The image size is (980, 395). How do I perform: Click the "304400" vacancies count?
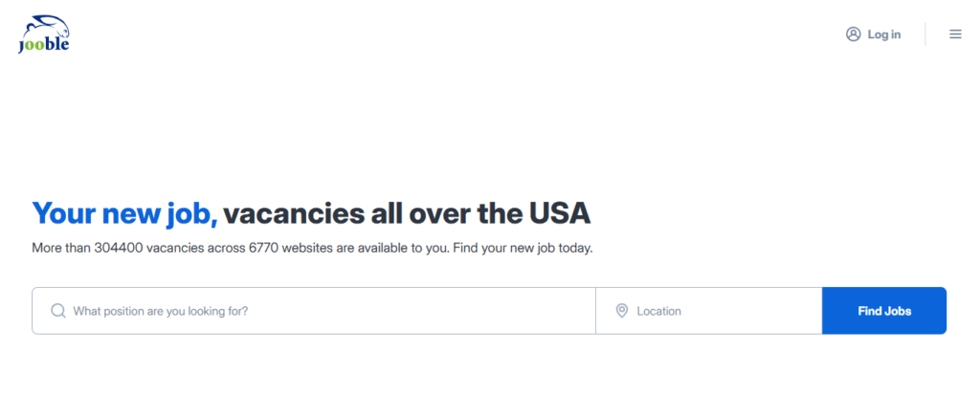(118, 248)
